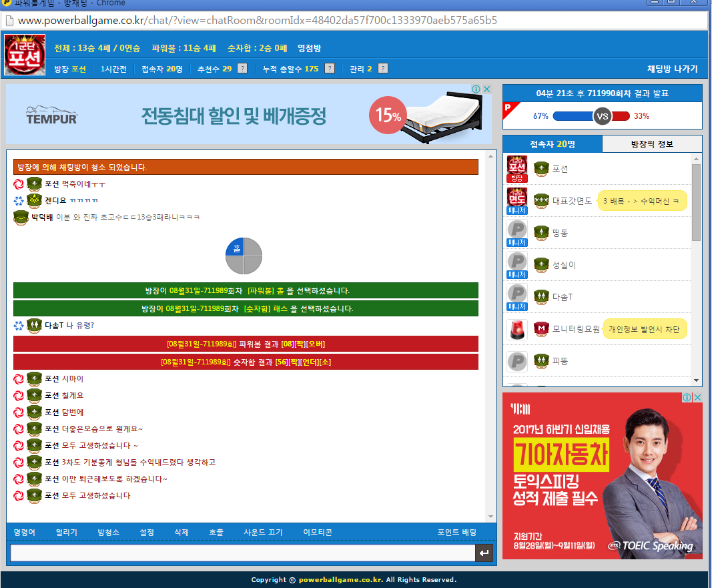
Task: Open the powerballgame.co.kr footer link
Action: click(340, 579)
